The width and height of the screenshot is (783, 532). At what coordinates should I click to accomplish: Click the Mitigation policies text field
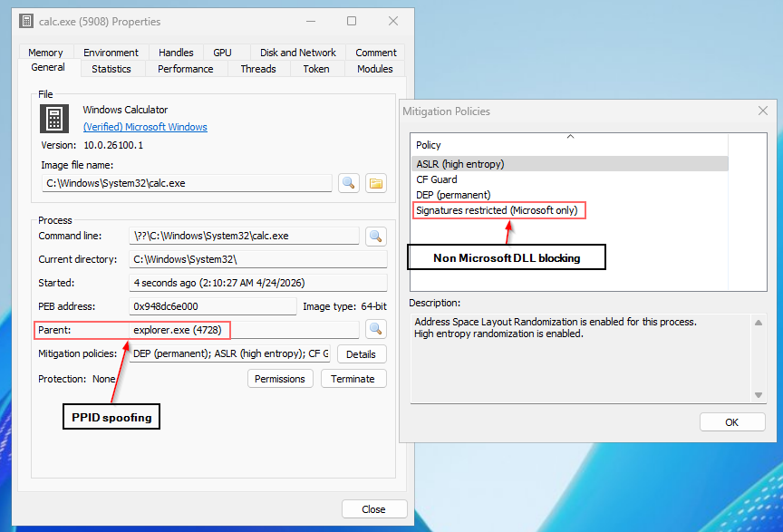230,353
